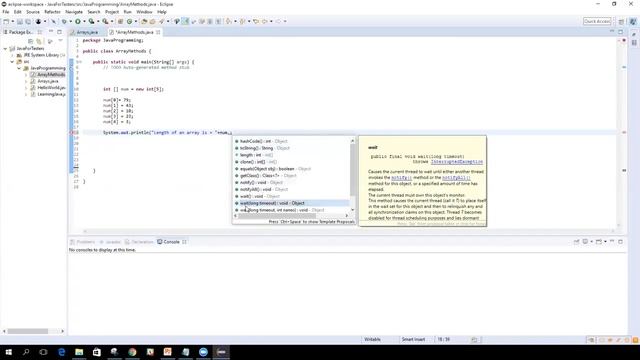Open the Edit menu
This screenshot has height=360, width=640.
coord(18,12)
